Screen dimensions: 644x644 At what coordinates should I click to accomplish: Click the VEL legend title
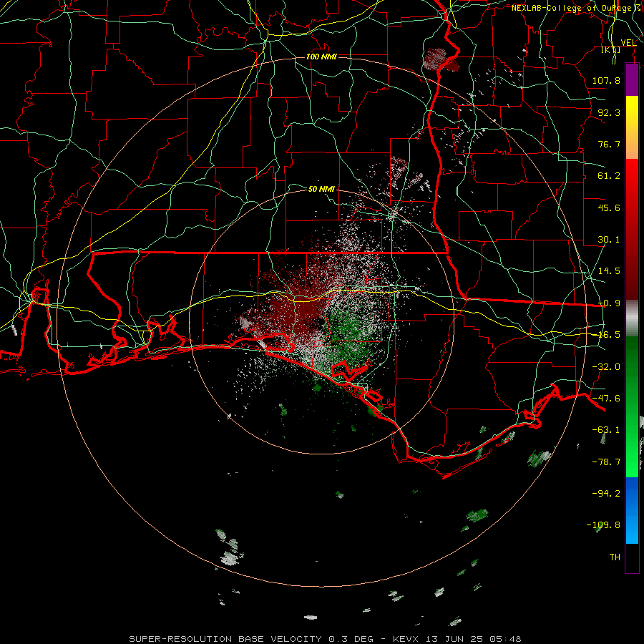tap(628, 43)
